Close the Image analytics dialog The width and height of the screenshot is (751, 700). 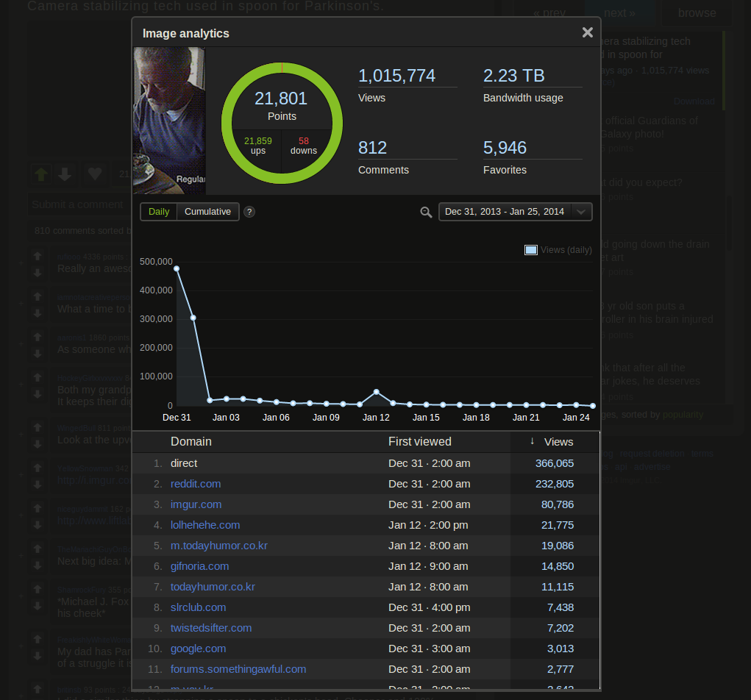coord(587,32)
